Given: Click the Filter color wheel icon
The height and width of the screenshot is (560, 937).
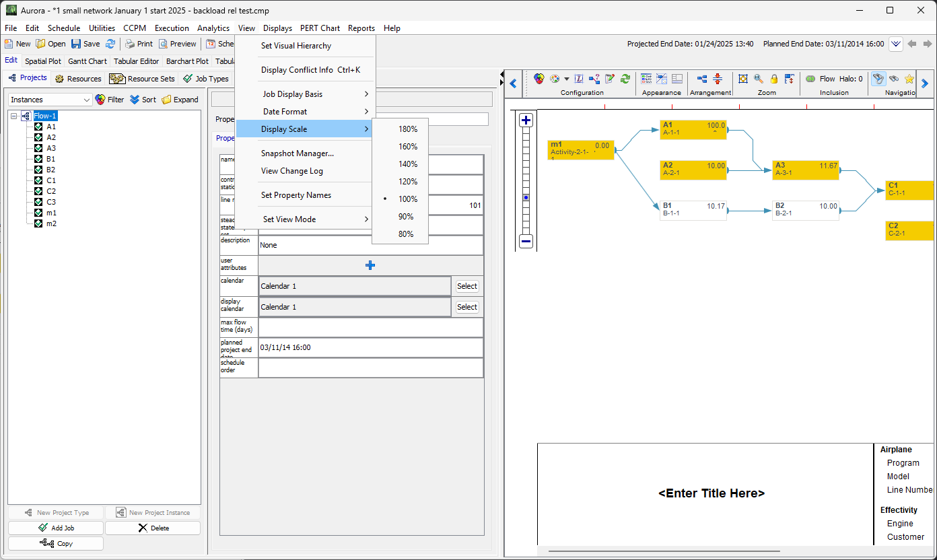Looking at the screenshot, I should (x=100, y=100).
